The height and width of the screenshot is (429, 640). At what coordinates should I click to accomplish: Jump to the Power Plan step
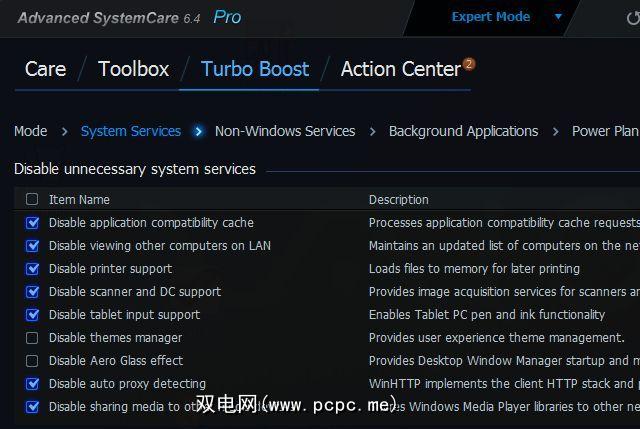click(x=605, y=131)
